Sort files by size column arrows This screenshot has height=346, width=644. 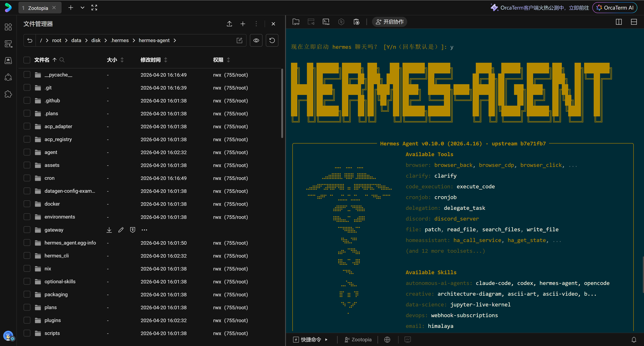[x=122, y=60]
